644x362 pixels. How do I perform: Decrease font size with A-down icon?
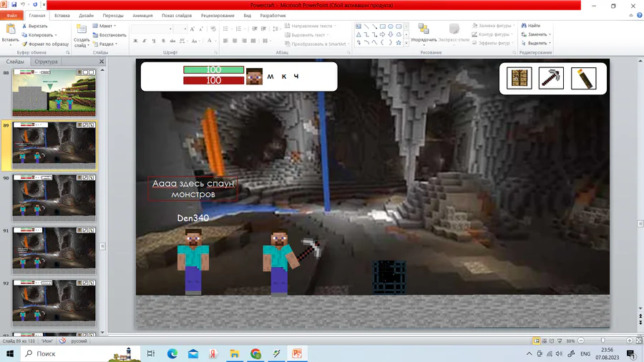click(x=201, y=29)
